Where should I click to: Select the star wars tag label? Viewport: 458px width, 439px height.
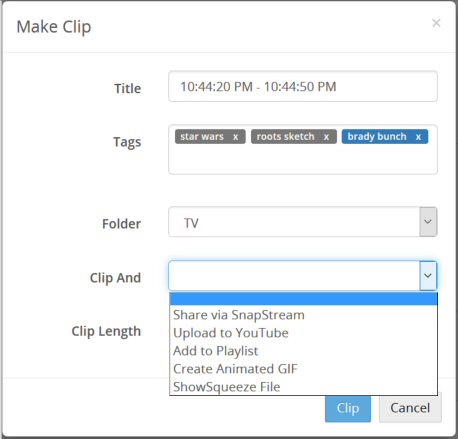click(202, 137)
